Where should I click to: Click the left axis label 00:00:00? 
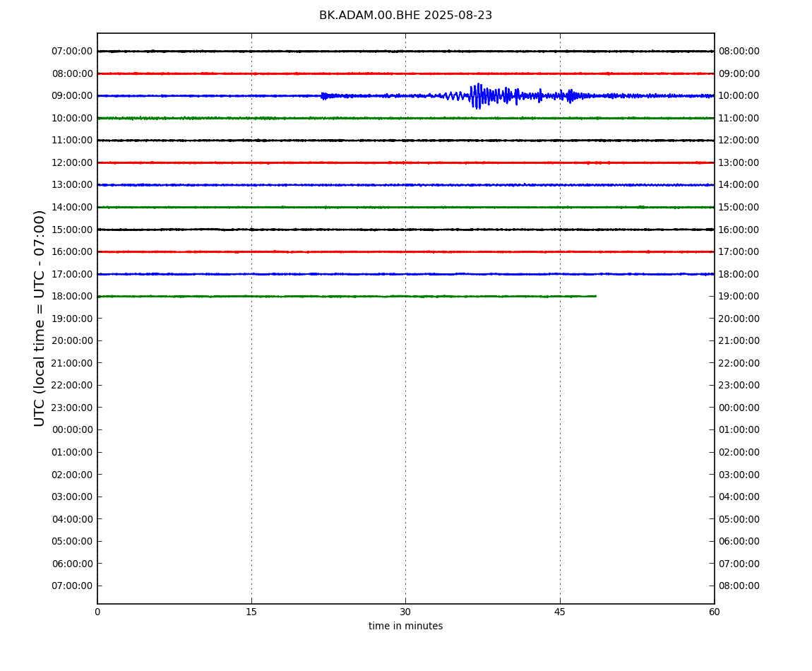coord(72,430)
